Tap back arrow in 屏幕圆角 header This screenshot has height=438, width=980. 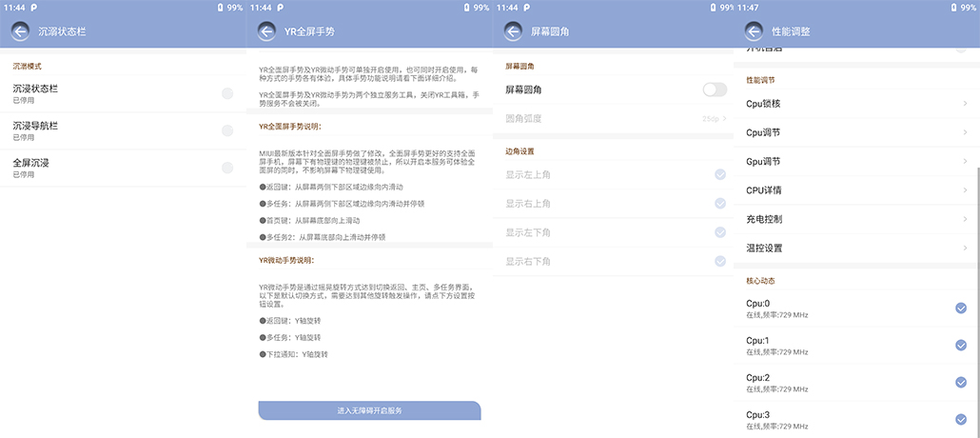[x=514, y=31]
